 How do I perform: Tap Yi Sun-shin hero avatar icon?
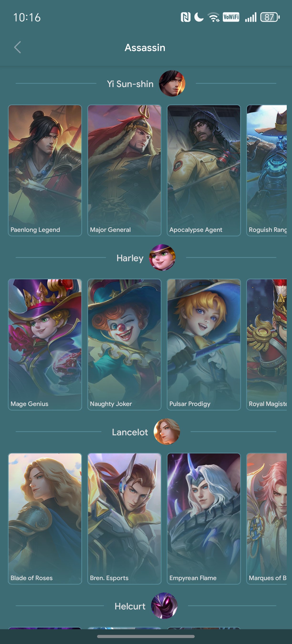click(x=172, y=83)
